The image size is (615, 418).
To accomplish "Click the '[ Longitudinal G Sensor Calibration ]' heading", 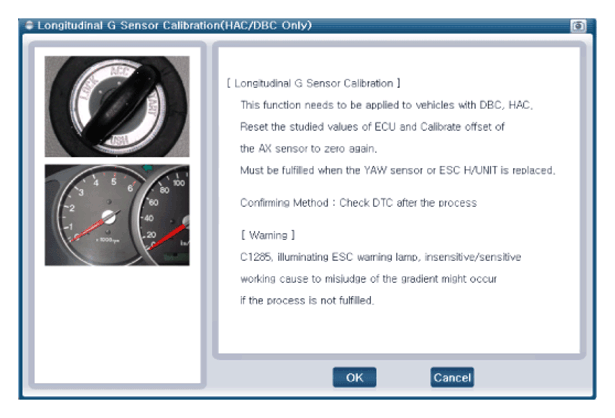I will tap(313, 83).
